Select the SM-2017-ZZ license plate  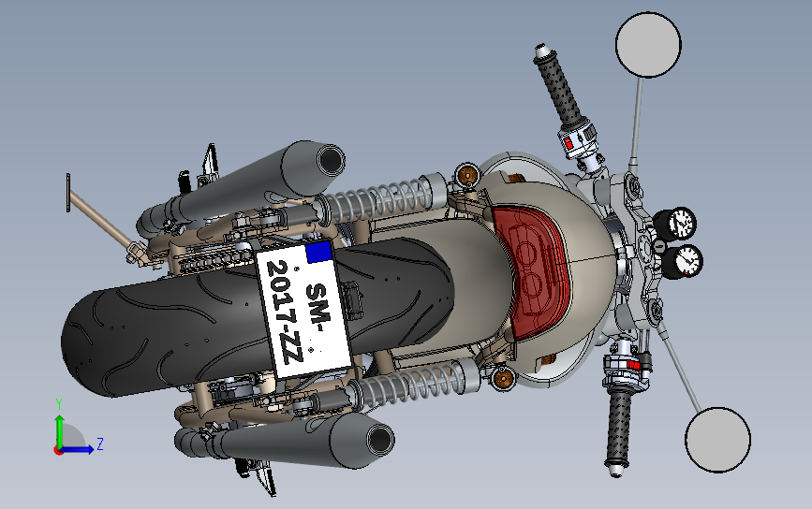(x=304, y=310)
